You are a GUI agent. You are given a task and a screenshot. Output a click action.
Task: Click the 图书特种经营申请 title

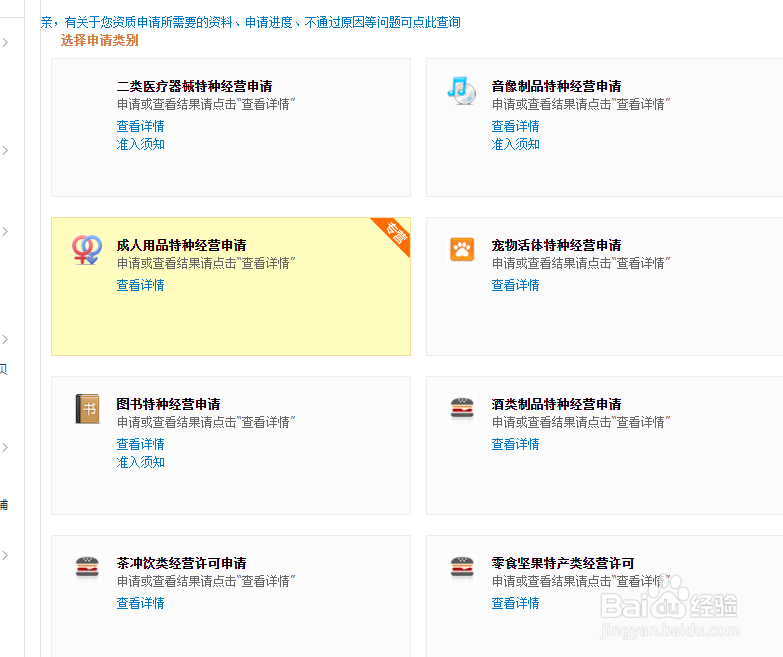click(x=168, y=404)
